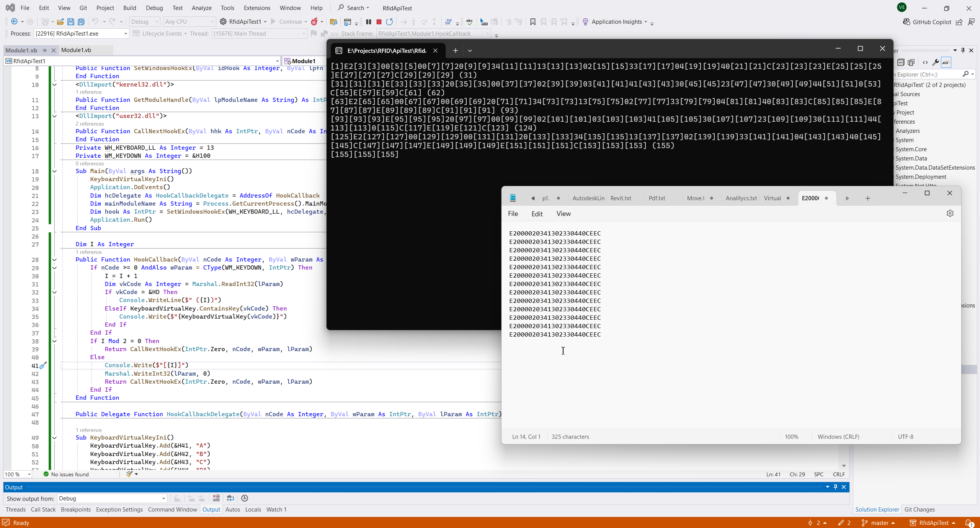Click master branch in status bar

pyautogui.click(x=879, y=523)
